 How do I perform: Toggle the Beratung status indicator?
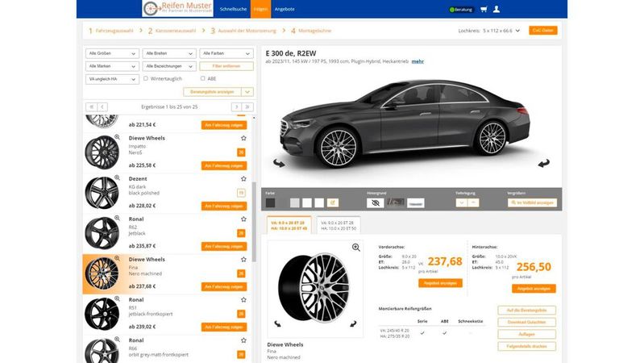[x=462, y=10]
